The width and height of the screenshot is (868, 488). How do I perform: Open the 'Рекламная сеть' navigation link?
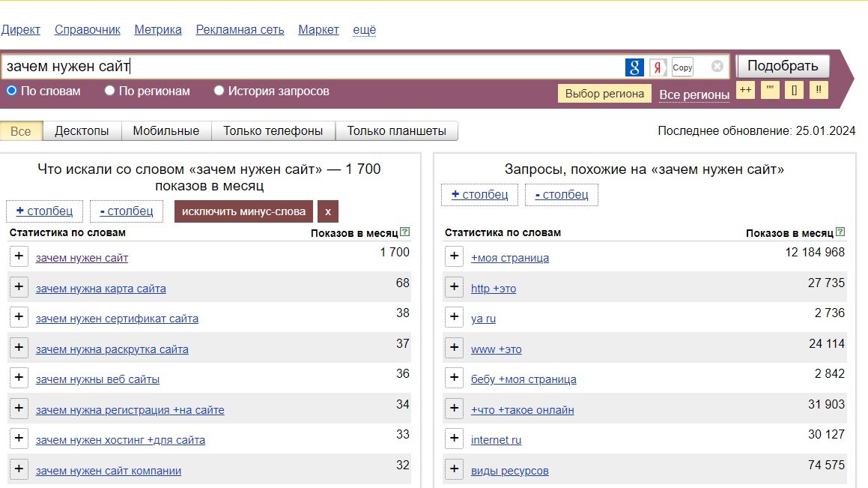(x=240, y=30)
